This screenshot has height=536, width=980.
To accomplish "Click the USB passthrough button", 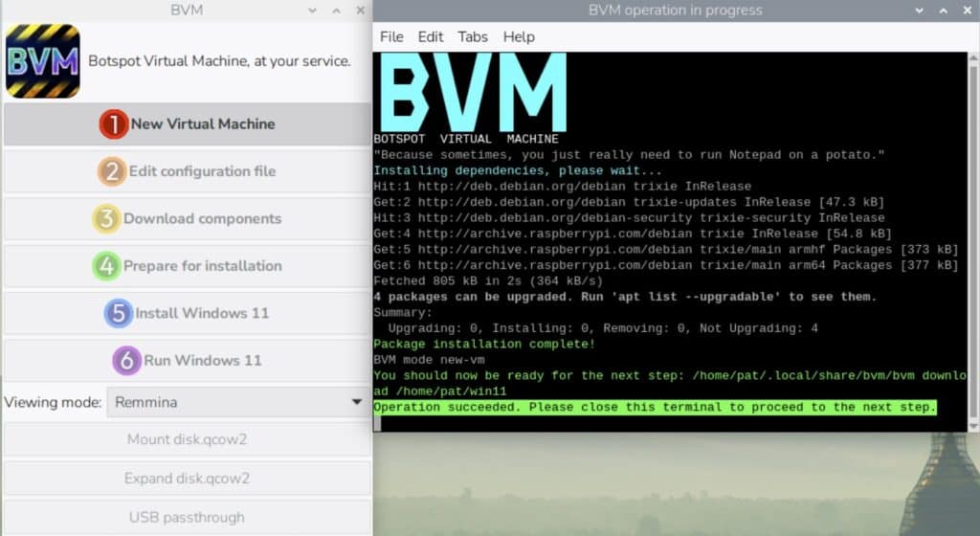I will tap(187, 517).
